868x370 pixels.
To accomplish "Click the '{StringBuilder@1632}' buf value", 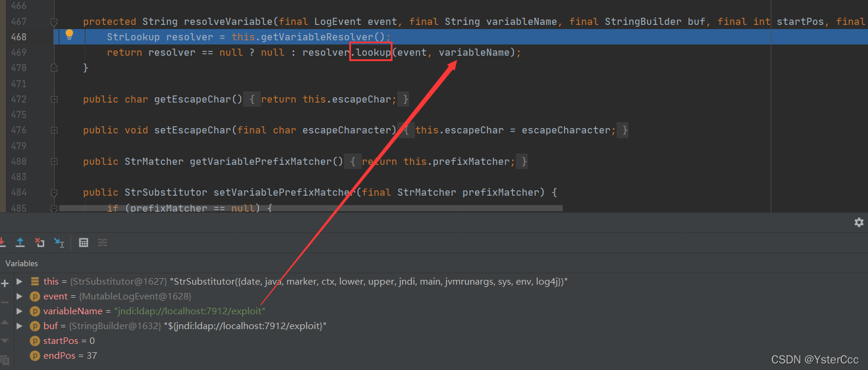I will tap(116, 326).
